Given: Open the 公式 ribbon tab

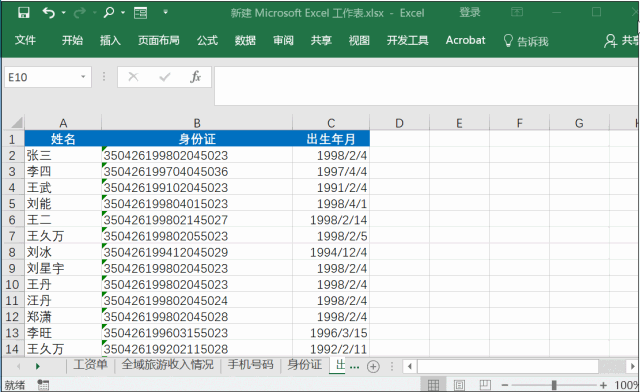Looking at the screenshot, I should (x=207, y=40).
